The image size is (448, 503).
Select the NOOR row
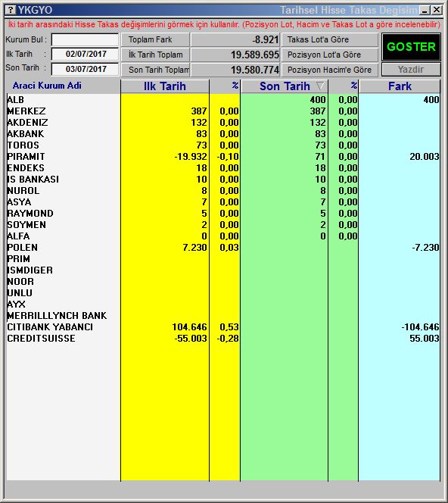[223, 282]
